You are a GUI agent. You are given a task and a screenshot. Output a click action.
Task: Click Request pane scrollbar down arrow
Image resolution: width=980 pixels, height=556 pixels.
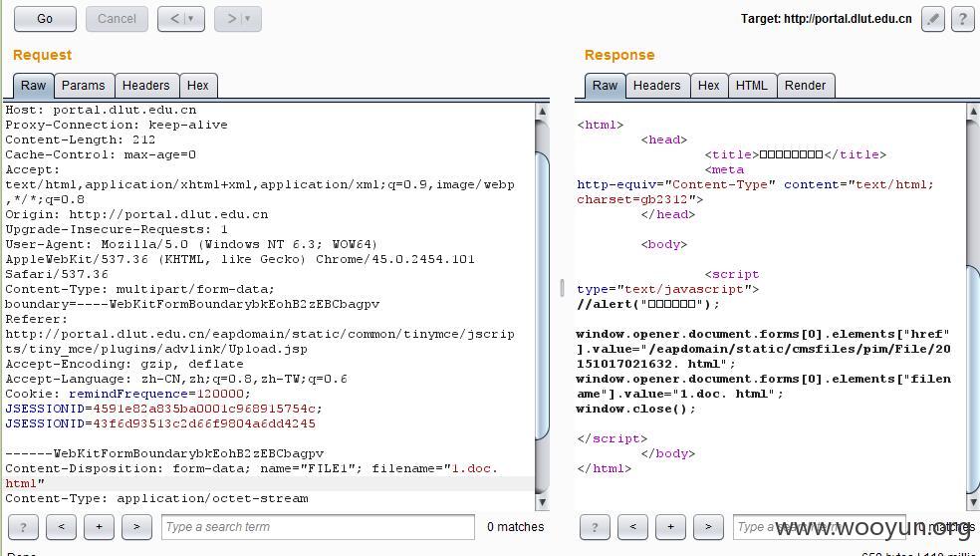point(542,501)
